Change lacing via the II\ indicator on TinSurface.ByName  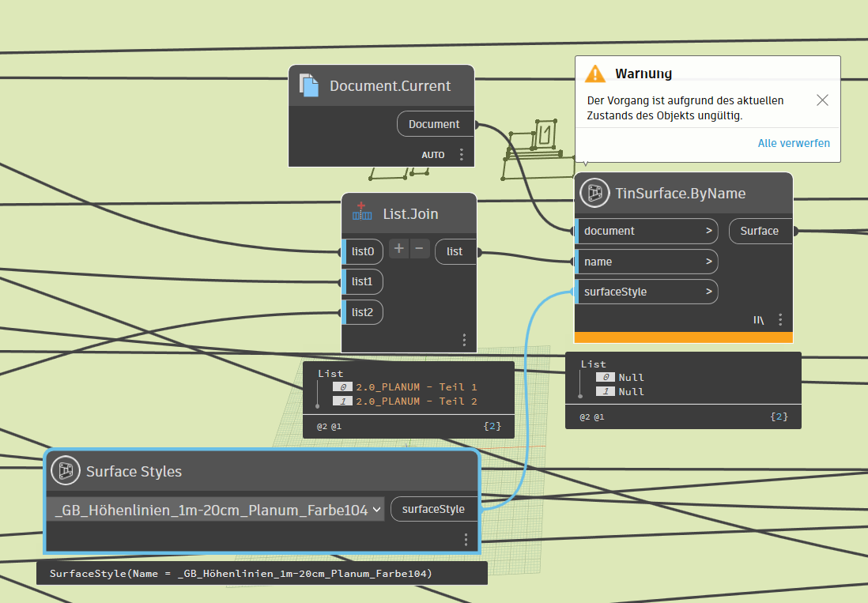click(x=758, y=320)
